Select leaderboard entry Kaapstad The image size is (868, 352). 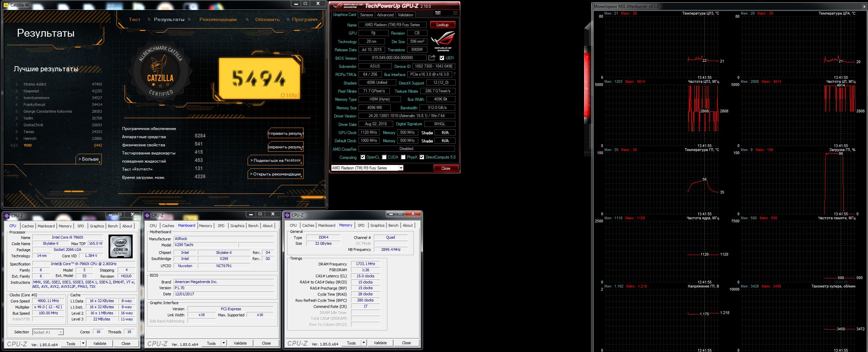[x=58, y=91]
